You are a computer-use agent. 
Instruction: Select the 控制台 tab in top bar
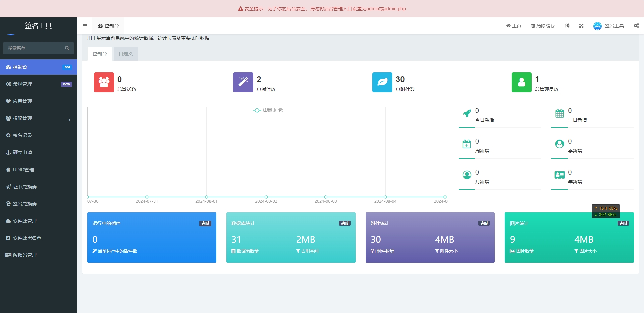(108, 26)
